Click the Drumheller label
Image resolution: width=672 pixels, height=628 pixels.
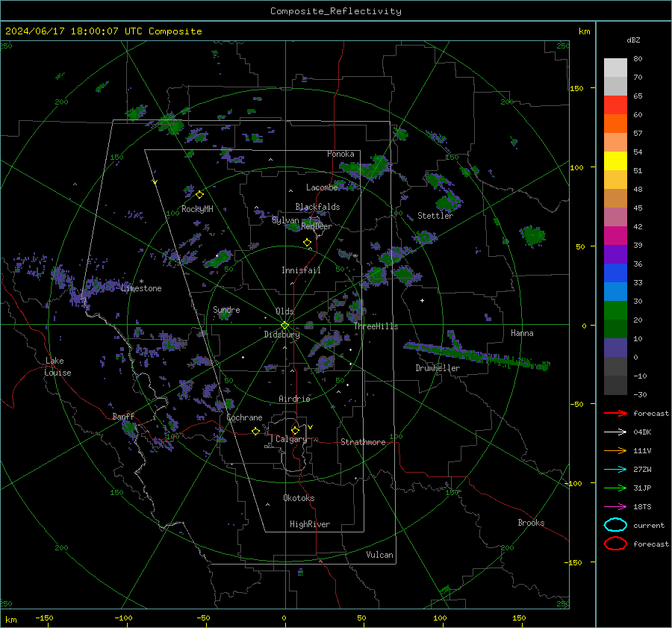(438, 368)
